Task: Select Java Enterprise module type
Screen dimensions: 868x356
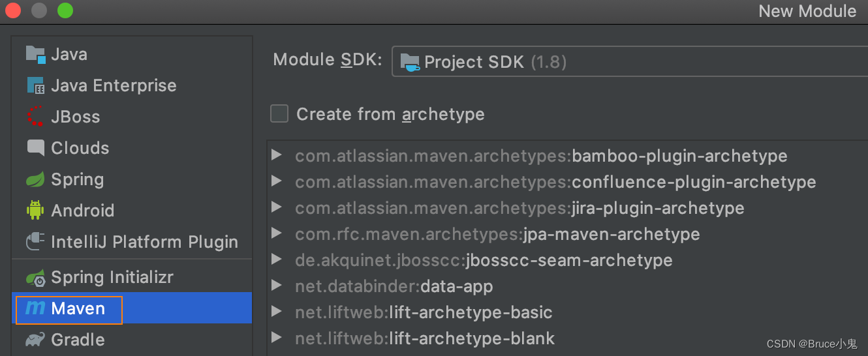Action: pos(132,85)
